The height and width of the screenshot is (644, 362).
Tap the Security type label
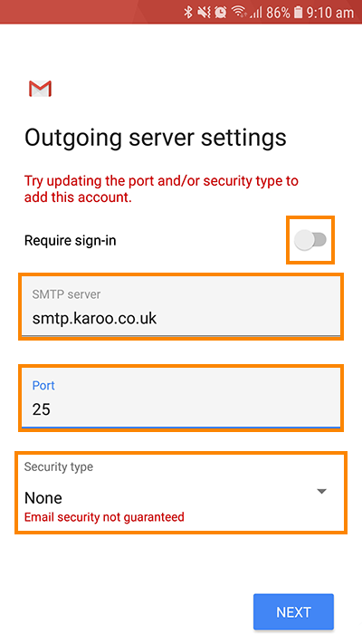[x=59, y=467]
